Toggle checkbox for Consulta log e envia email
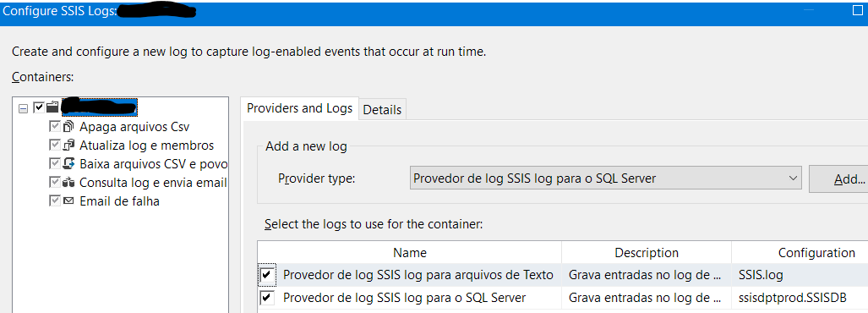Image resolution: width=868 pixels, height=313 pixels. (54, 182)
